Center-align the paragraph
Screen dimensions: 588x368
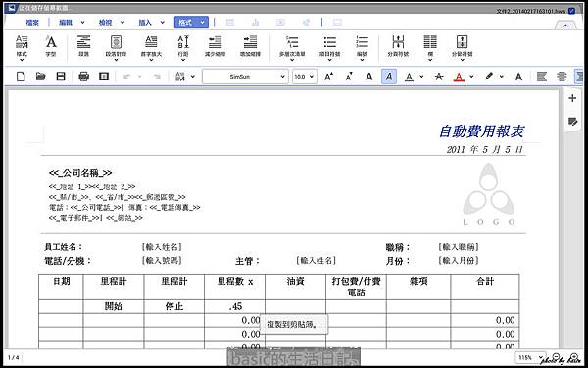point(562,77)
